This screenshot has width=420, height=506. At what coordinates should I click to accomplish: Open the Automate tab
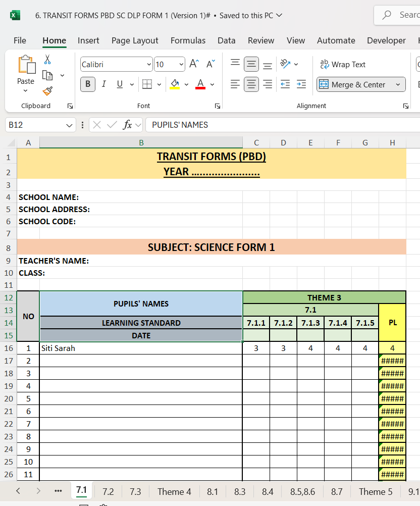pyautogui.click(x=336, y=41)
